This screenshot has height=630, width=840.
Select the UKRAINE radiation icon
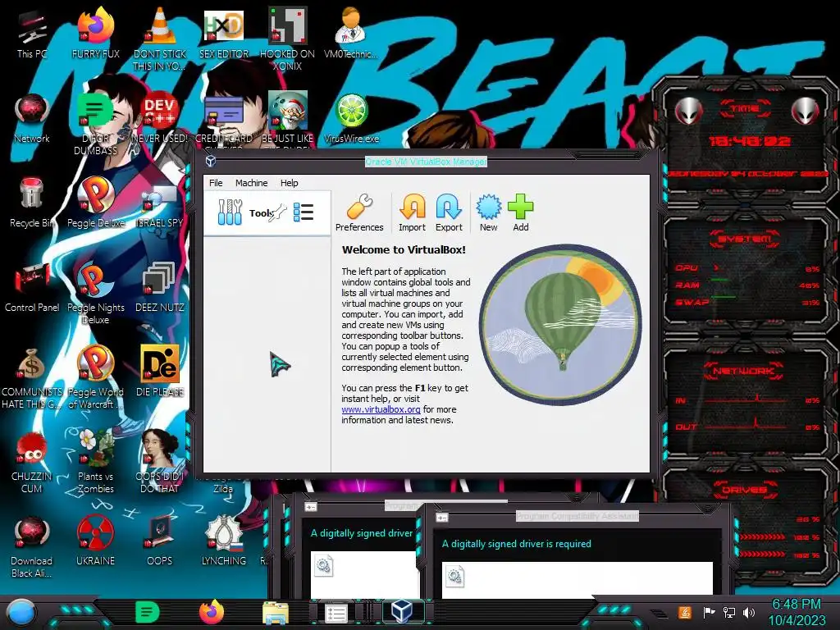click(x=96, y=541)
